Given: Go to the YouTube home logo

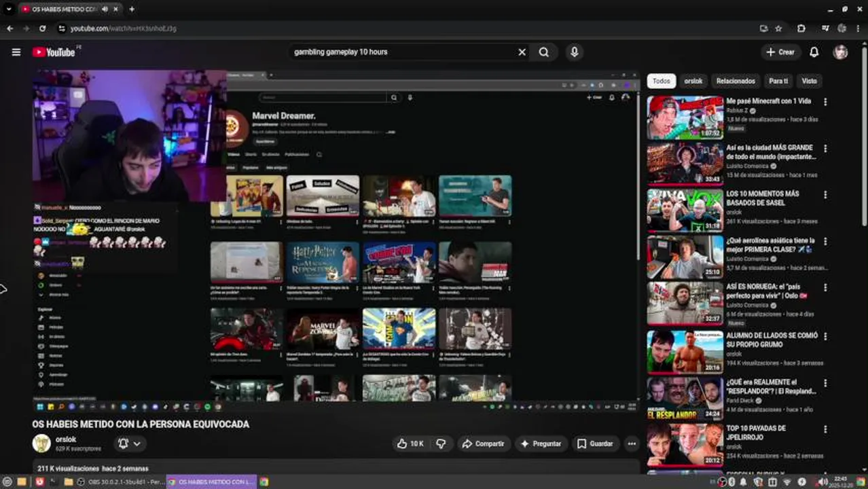Looking at the screenshot, I should point(54,52).
